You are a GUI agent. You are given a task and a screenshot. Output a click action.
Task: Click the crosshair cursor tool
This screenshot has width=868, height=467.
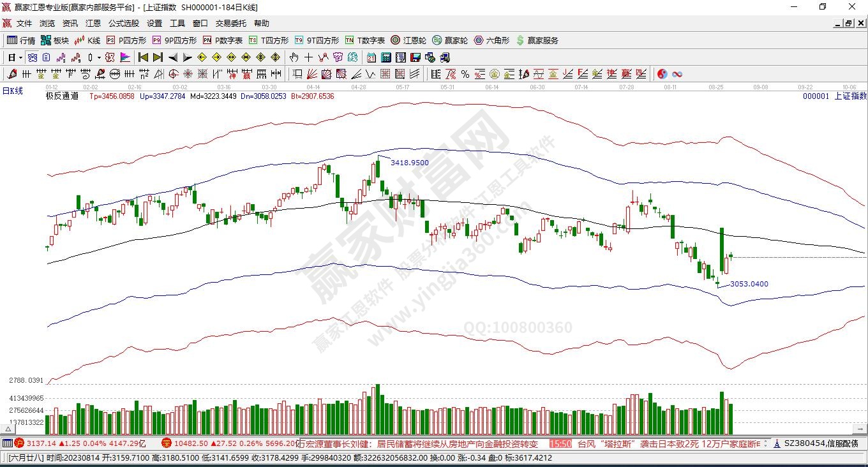308,57
